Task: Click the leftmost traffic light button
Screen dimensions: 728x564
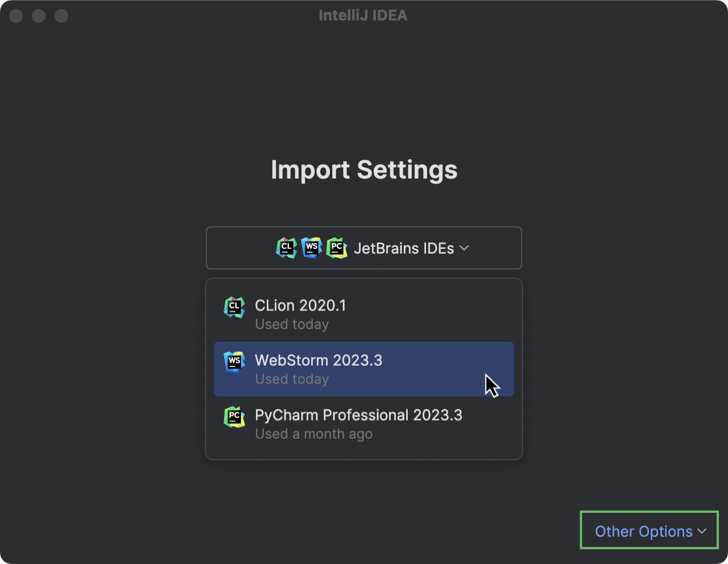Action: click(15, 15)
